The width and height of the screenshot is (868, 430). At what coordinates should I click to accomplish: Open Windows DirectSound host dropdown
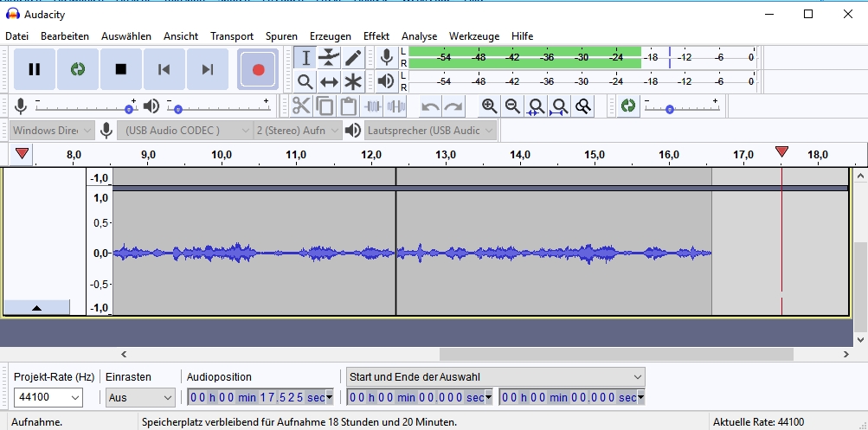point(52,131)
